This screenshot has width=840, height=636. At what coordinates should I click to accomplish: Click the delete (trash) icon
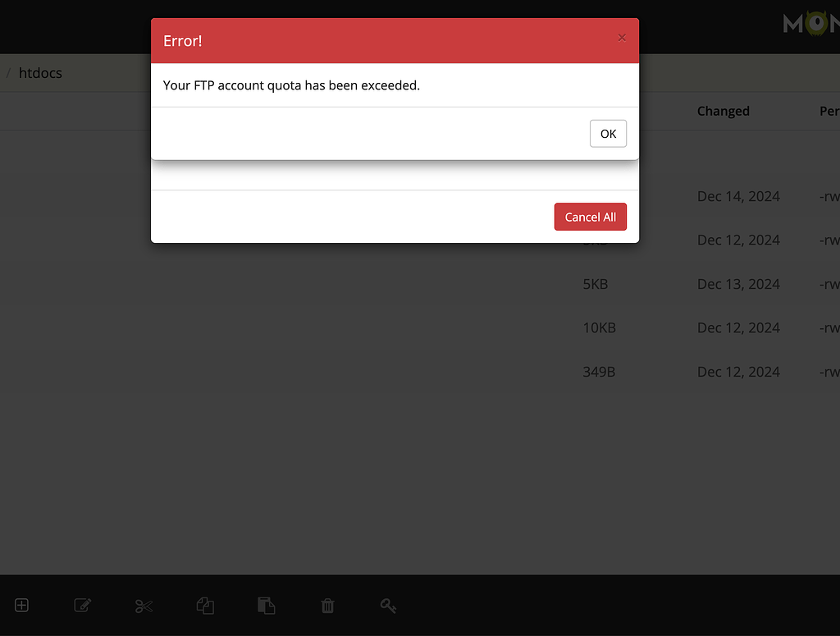pyautogui.click(x=327, y=606)
